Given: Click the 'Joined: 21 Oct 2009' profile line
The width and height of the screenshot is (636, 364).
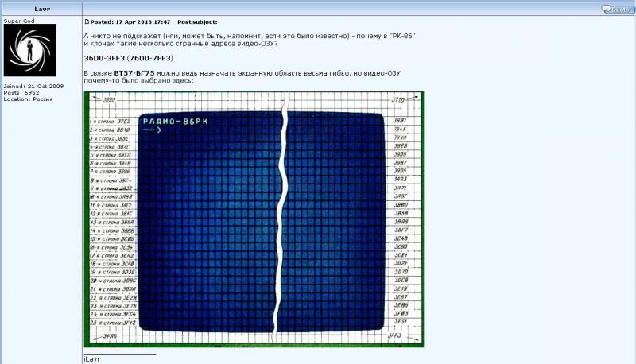Looking at the screenshot, I should tap(29, 84).
